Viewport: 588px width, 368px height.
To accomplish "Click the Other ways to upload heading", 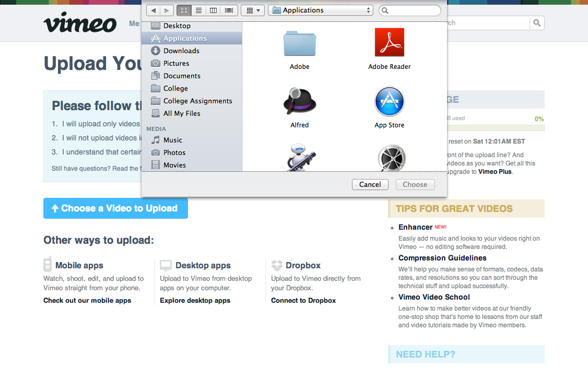I will (x=99, y=240).
